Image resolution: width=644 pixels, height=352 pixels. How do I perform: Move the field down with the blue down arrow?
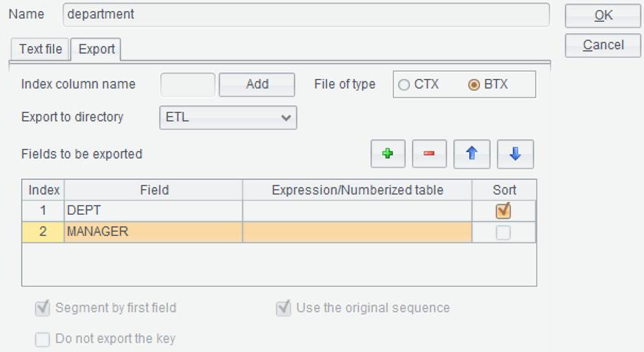(x=515, y=154)
